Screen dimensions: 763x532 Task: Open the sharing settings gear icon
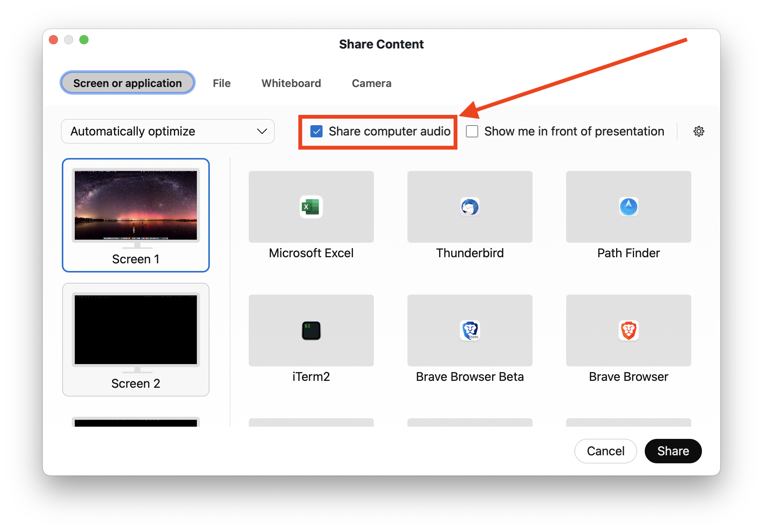tap(699, 131)
